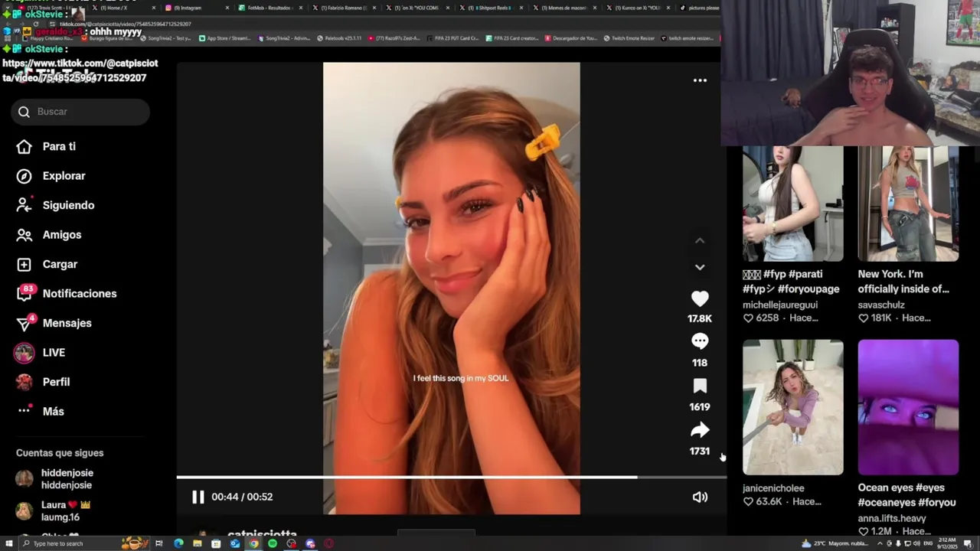The image size is (980, 551).
Task: Open savaschulz New York video thumbnail
Action: coord(908,204)
